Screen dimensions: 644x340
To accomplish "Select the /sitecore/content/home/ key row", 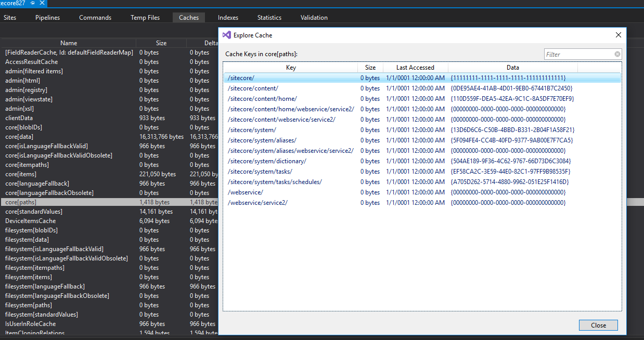I will pos(422,99).
